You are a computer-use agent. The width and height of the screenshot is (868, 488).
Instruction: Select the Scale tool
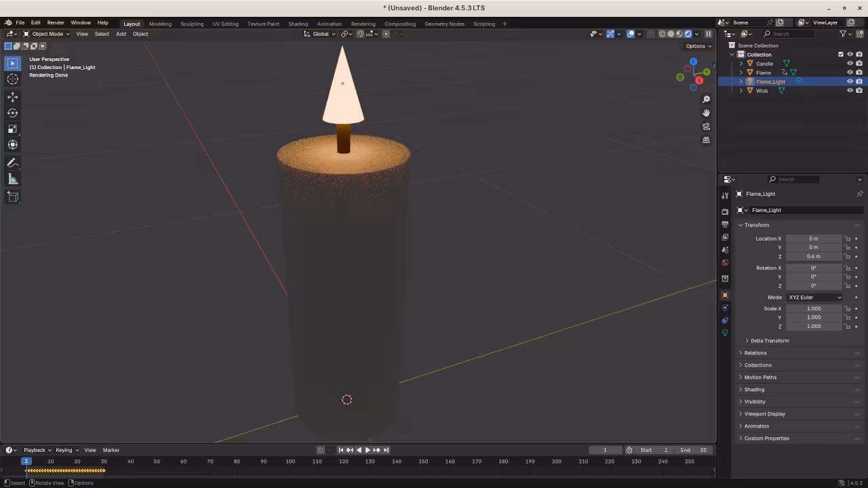[12, 129]
